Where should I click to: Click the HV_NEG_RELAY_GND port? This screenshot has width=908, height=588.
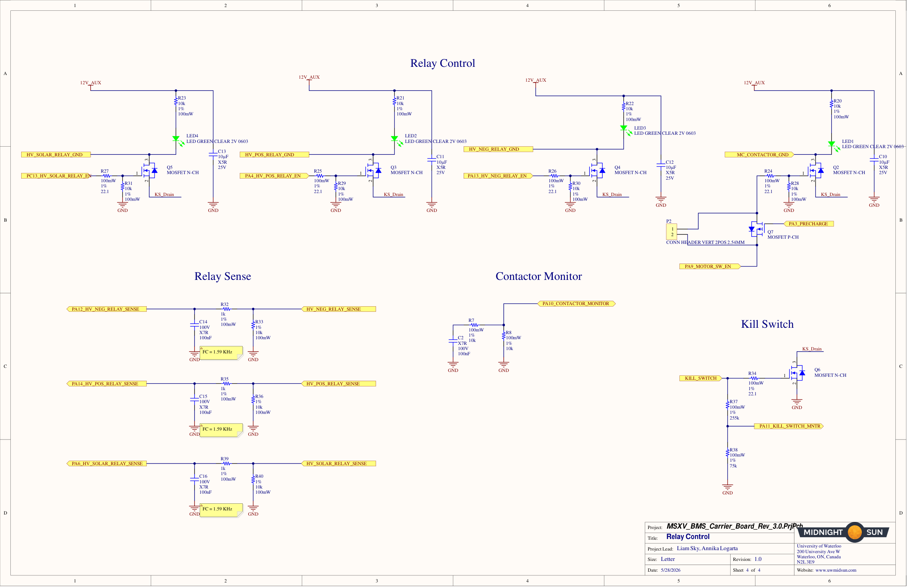pyautogui.click(x=498, y=149)
